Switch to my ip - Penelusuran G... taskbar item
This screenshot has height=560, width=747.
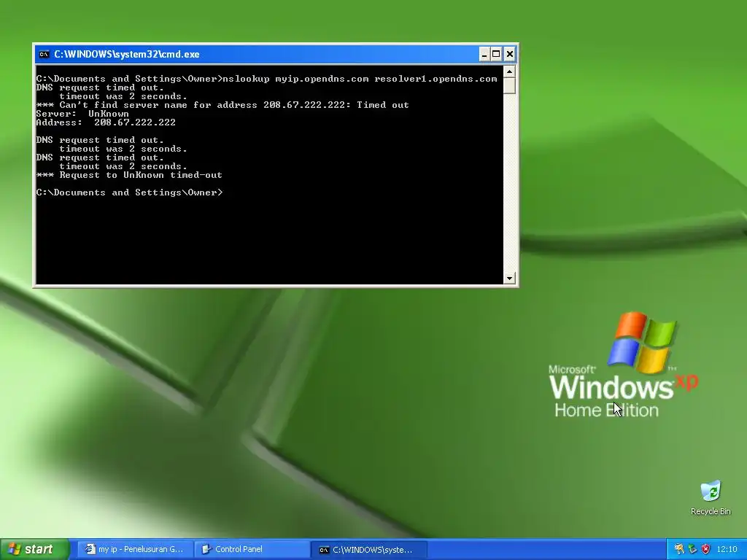[x=135, y=549]
